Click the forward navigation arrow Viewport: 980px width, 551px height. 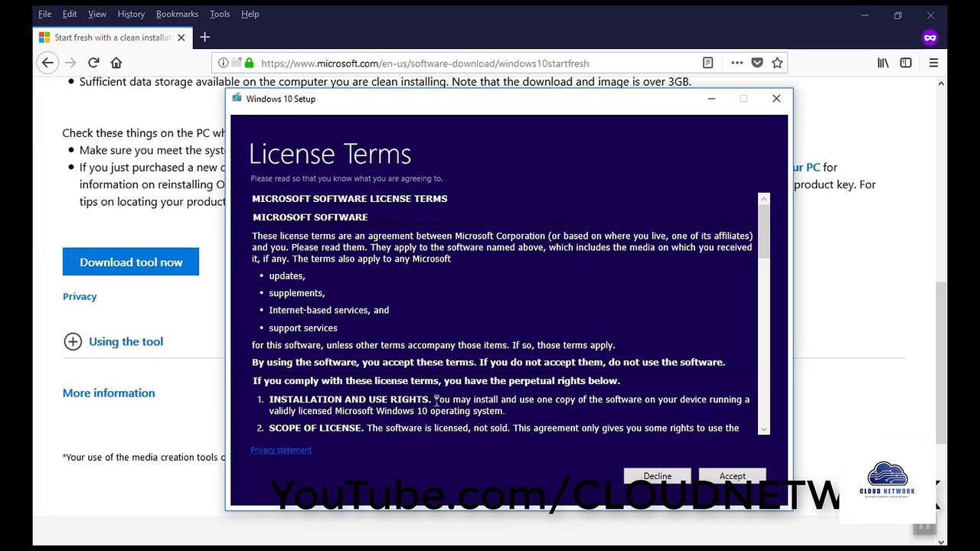pos(70,63)
